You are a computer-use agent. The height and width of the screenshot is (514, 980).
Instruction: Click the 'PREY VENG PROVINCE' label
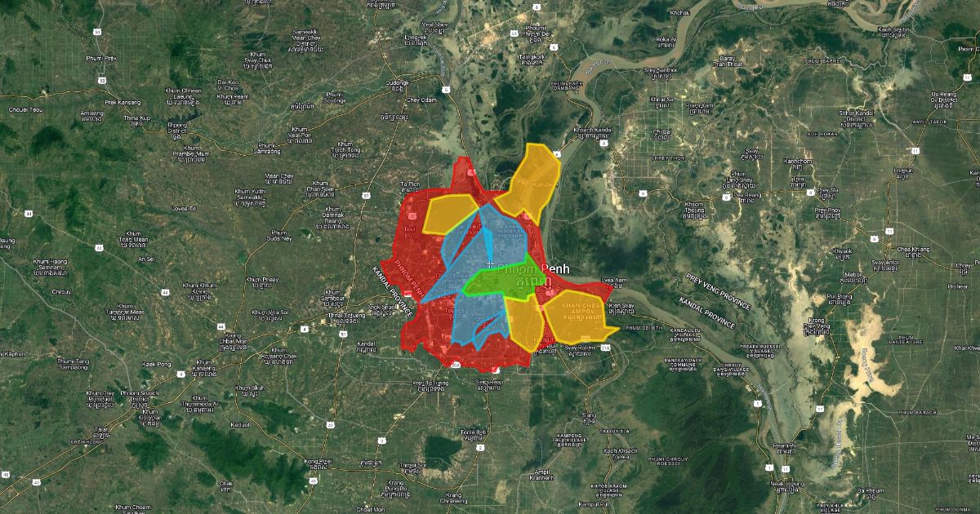718,292
